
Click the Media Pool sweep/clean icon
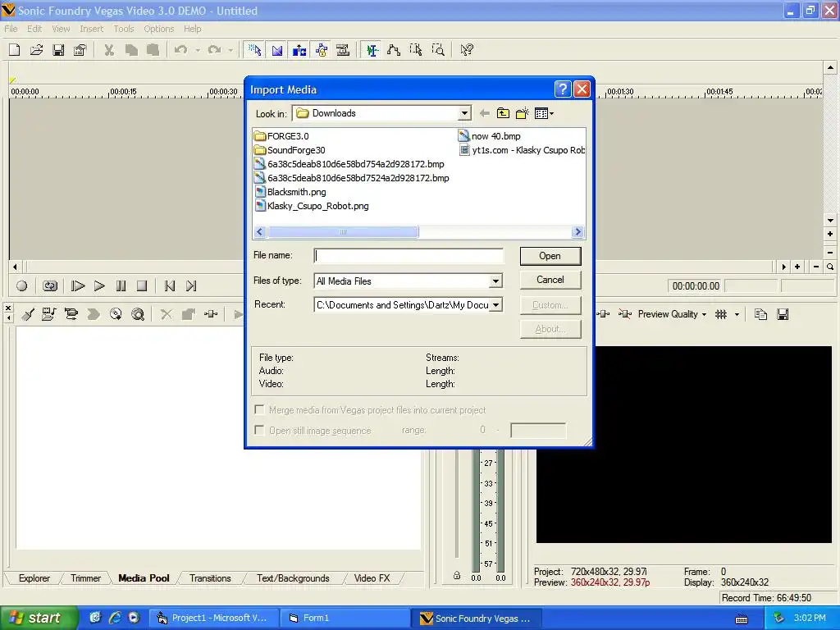28,314
